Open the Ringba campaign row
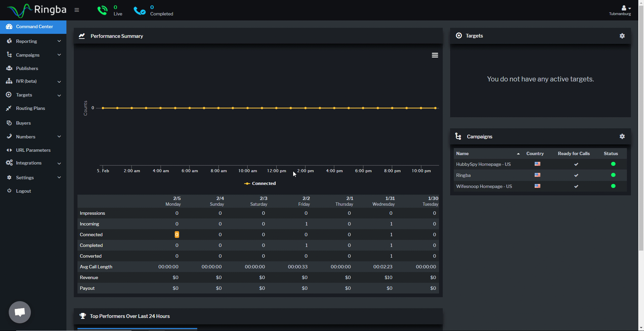This screenshot has width=644, height=331. 540,175
